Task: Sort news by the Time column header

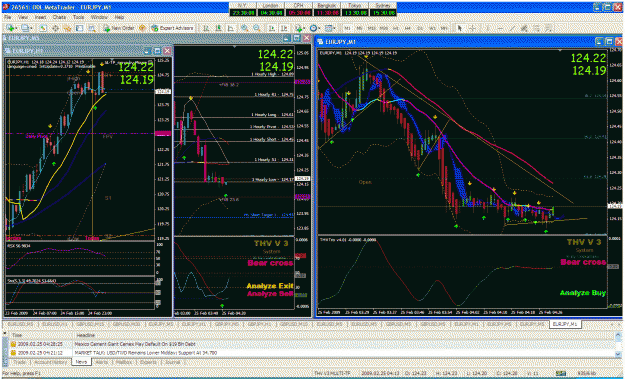Action: pos(40,335)
